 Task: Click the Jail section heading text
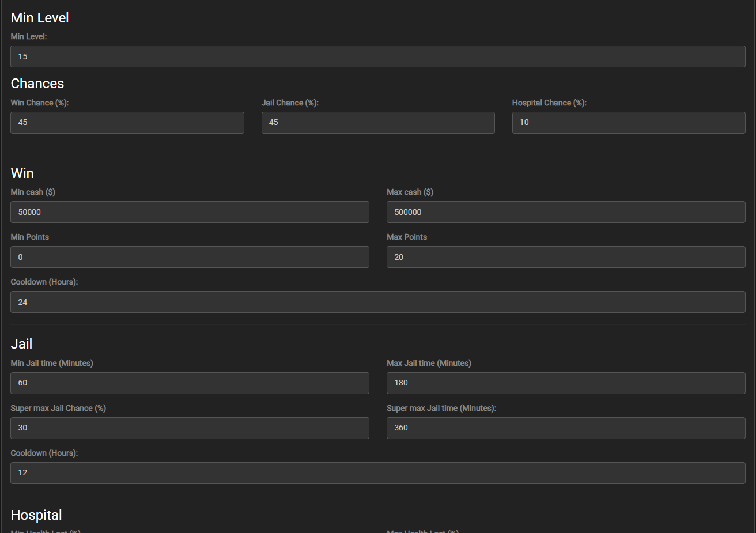pyautogui.click(x=21, y=344)
